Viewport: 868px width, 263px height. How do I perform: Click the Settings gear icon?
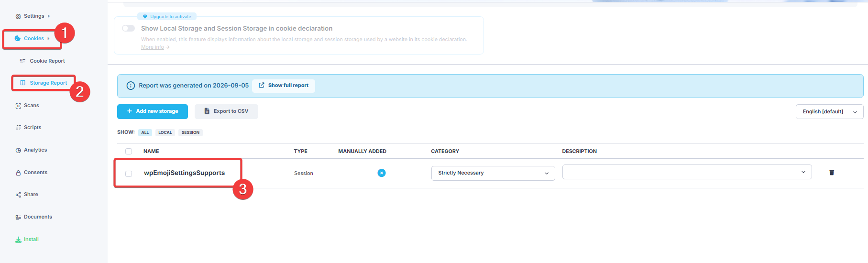point(18,16)
